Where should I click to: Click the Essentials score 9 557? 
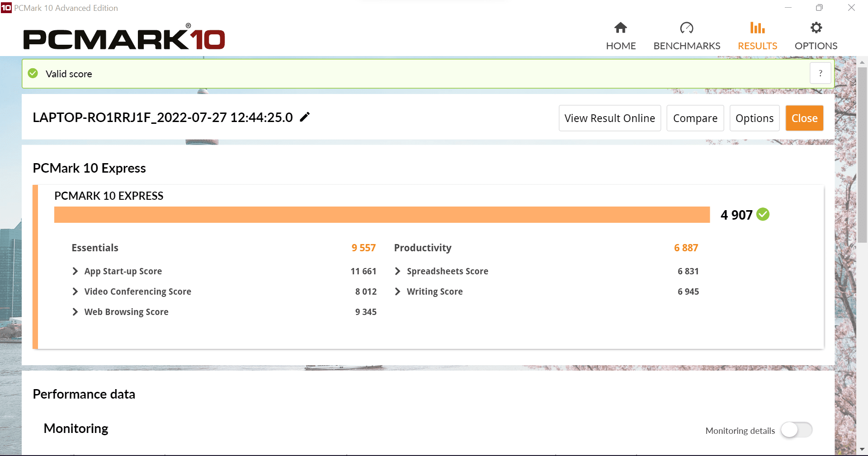(364, 248)
